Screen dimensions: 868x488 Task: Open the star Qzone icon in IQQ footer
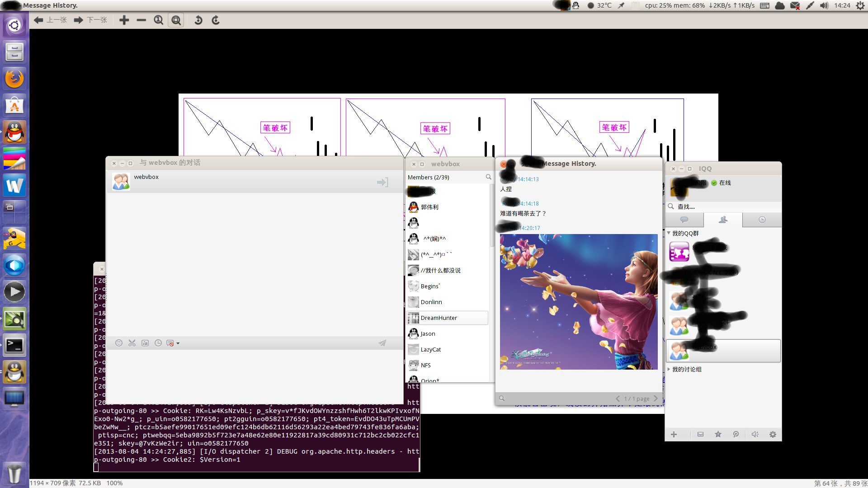tap(718, 434)
